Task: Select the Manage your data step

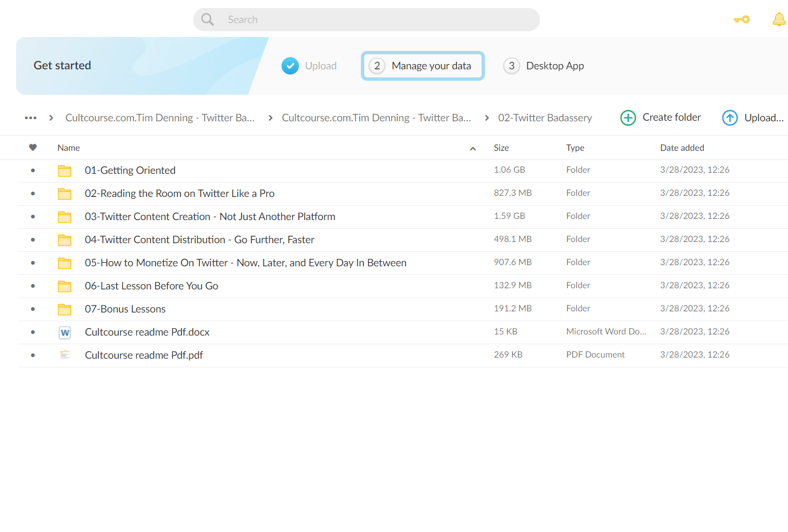Action: click(423, 66)
